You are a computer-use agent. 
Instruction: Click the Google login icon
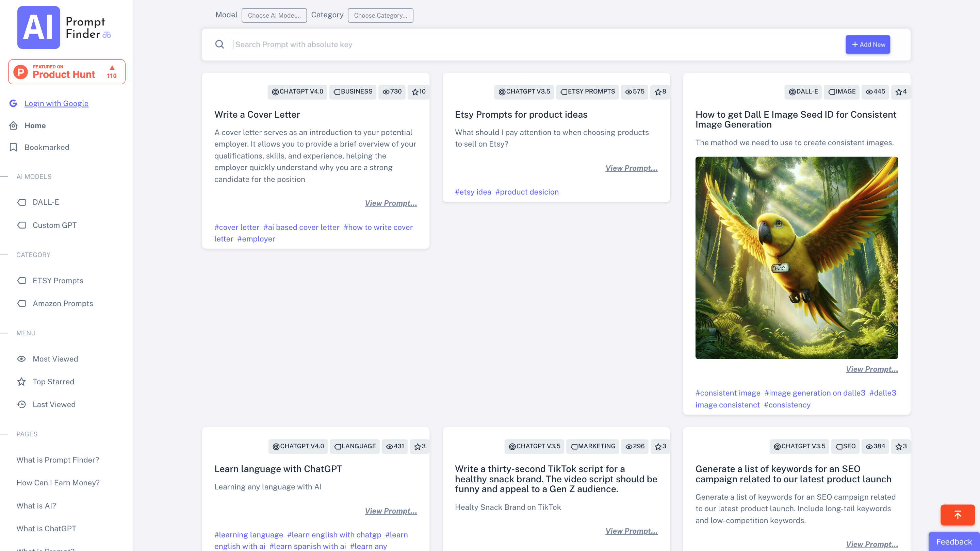(13, 103)
